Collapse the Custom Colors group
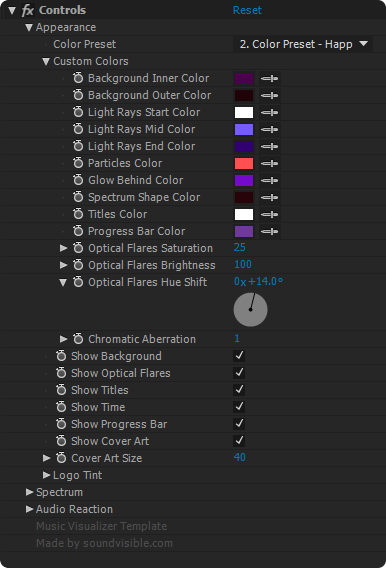The height and width of the screenshot is (568, 386). tap(46, 62)
